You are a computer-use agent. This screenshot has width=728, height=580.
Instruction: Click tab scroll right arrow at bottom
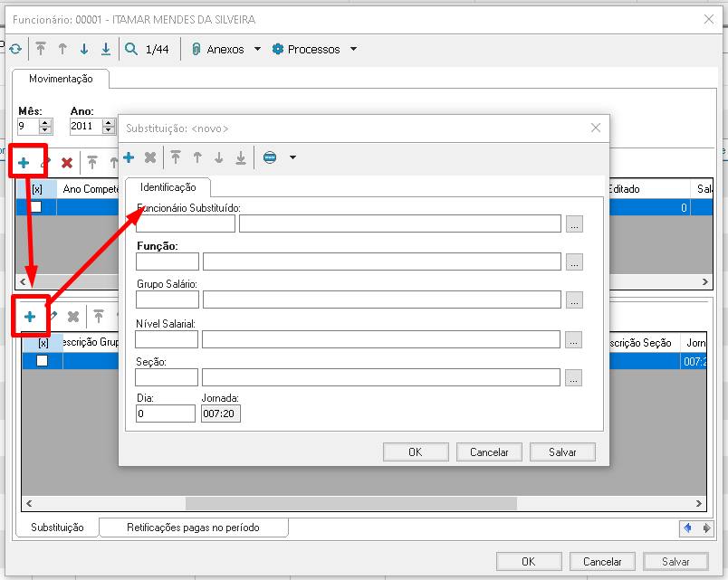(706, 528)
